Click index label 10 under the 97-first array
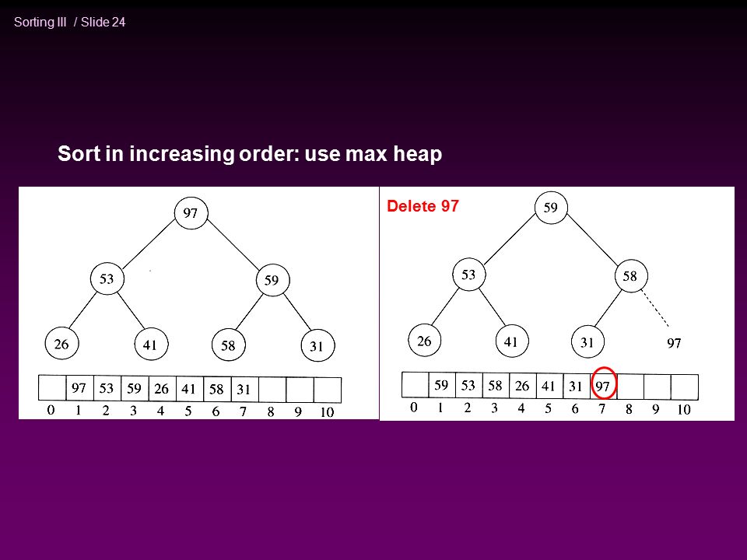The height and width of the screenshot is (560, 747). pos(327,412)
